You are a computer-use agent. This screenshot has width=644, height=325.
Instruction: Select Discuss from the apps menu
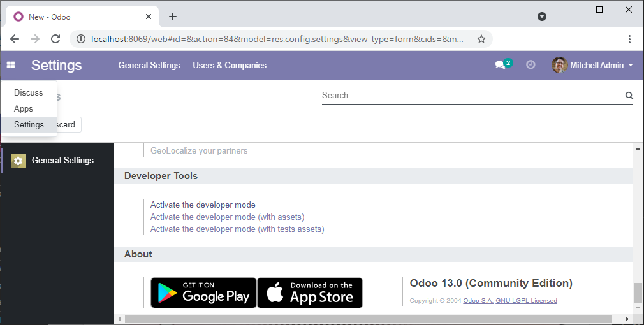click(x=28, y=93)
